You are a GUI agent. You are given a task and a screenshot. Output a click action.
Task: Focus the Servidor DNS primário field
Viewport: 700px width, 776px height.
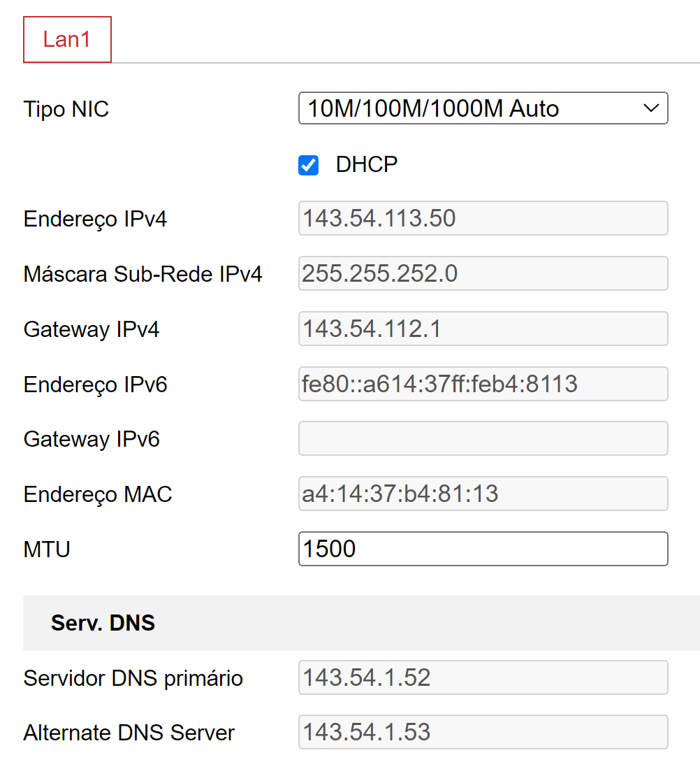tap(483, 677)
